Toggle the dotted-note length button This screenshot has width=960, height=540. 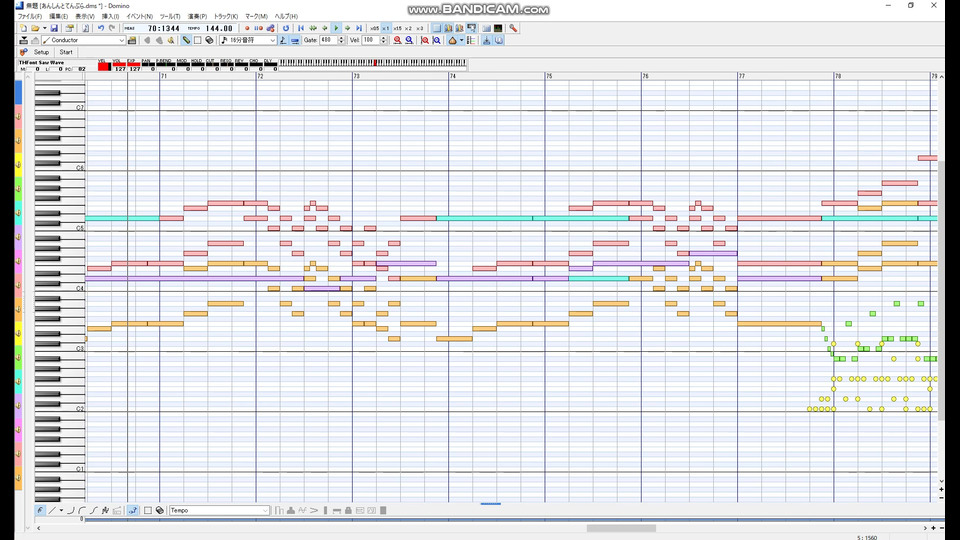(x=283, y=40)
